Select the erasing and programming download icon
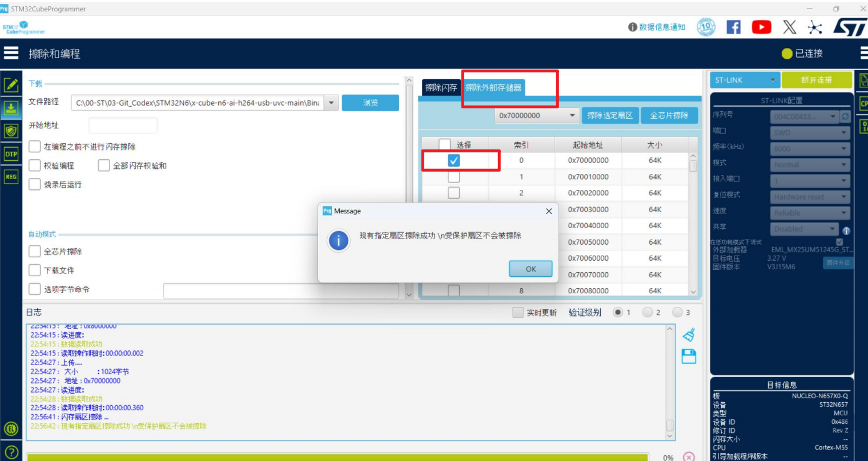Screen dimensions: 868x461 point(11,108)
